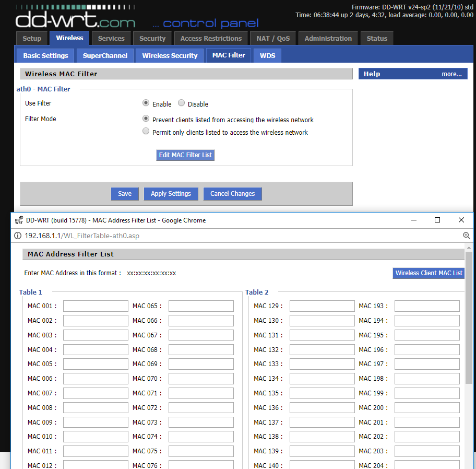Screen dimensions: 476x469
Task: Switch to the Security tab
Action: pyautogui.click(x=152, y=38)
